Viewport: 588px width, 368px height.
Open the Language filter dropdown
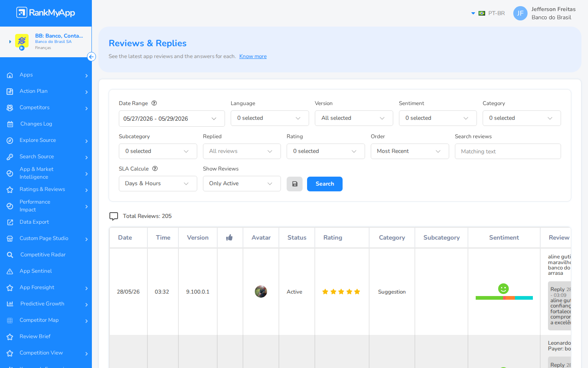coord(270,118)
